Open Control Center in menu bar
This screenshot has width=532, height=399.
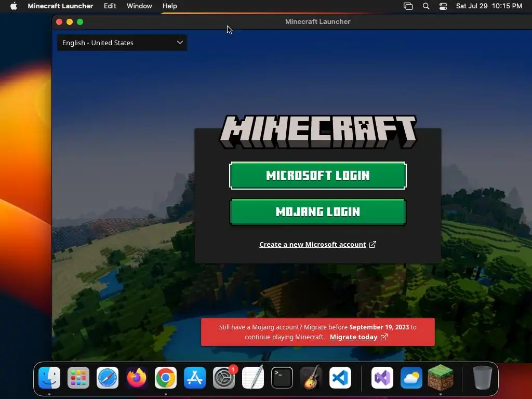[443, 6]
